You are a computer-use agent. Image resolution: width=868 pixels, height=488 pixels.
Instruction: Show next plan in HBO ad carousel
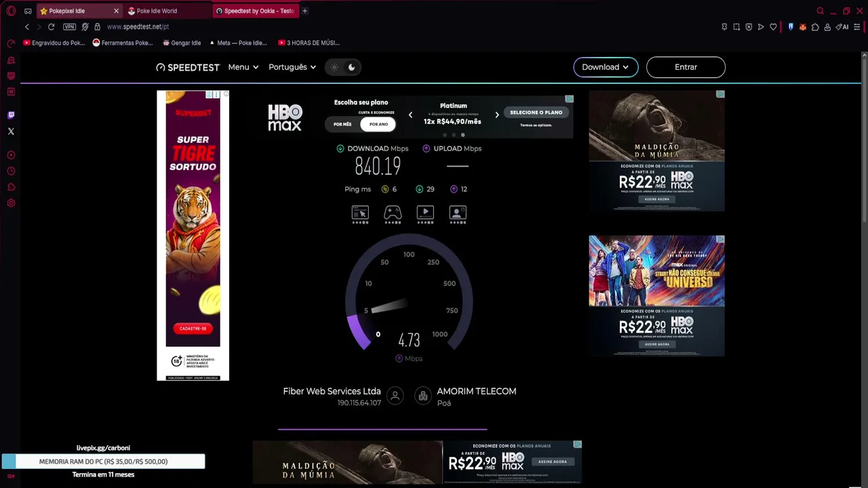pos(497,115)
